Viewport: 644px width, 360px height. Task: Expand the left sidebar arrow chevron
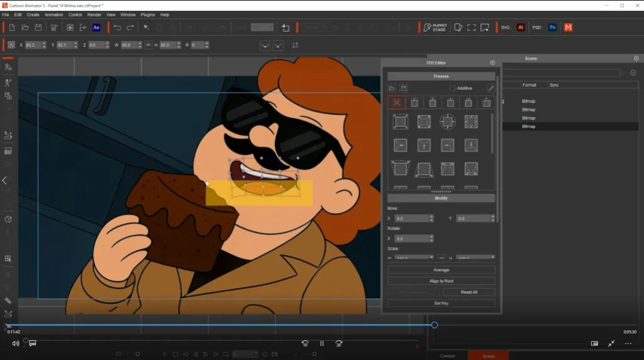pyautogui.click(x=4, y=181)
